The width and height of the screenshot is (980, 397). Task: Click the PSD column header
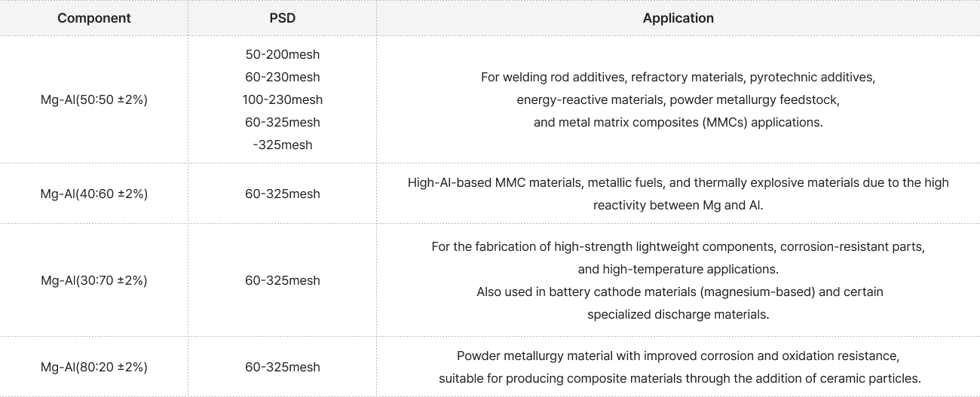[x=283, y=18]
